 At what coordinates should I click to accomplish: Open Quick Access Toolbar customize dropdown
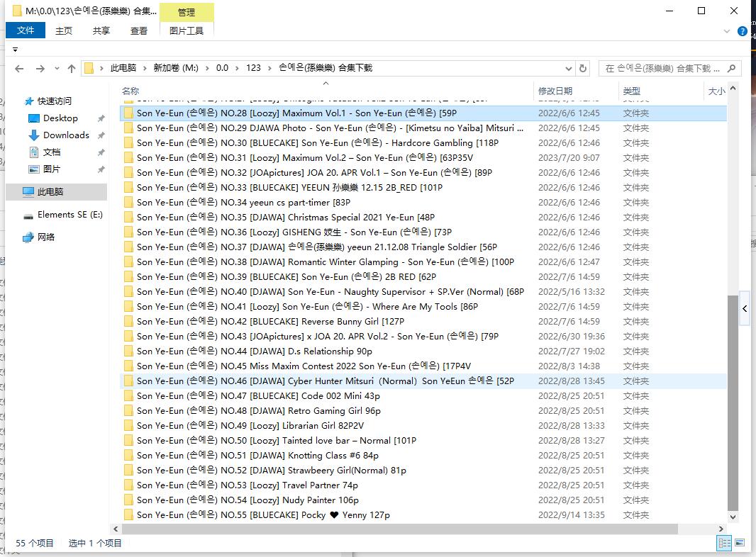pos(16,50)
